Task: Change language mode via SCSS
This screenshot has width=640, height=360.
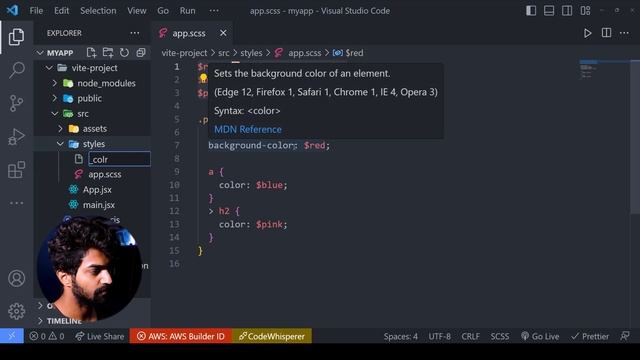Action: click(x=500, y=336)
